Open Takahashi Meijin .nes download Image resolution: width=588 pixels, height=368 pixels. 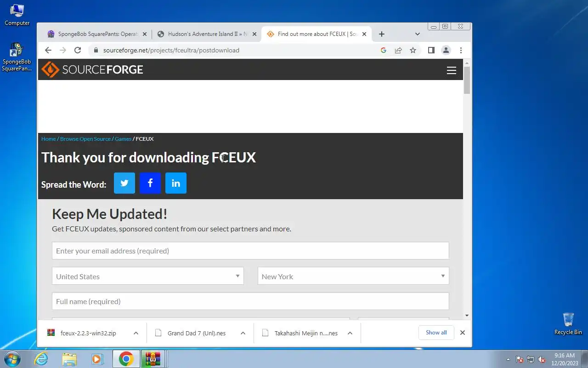tap(305, 333)
